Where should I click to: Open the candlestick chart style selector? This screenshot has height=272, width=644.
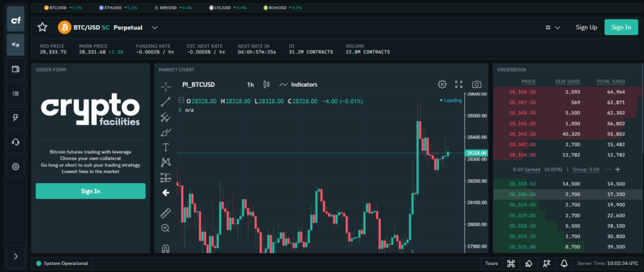[266, 85]
